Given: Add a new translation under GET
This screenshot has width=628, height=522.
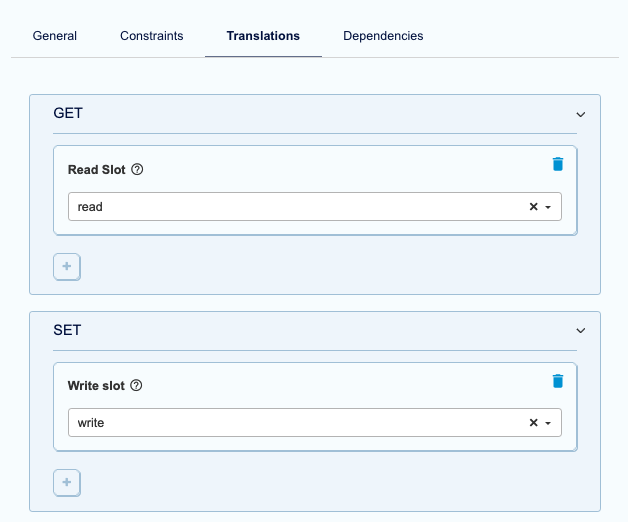Looking at the screenshot, I should coord(67,267).
